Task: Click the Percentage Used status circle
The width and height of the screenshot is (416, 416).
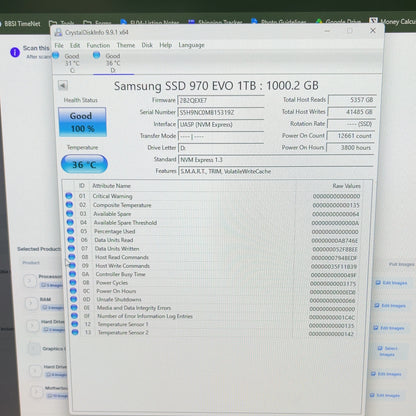Action: 70,231
